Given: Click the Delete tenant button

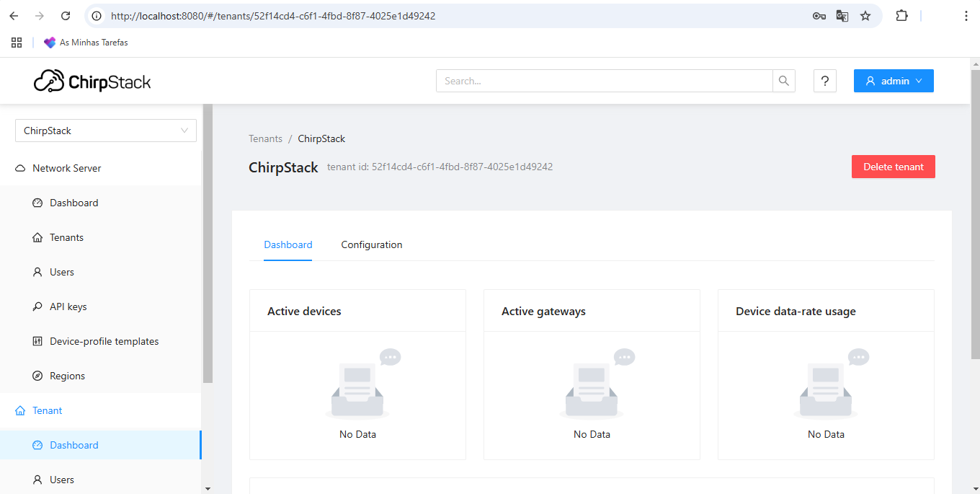Looking at the screenshot, I should pos(894,167).
